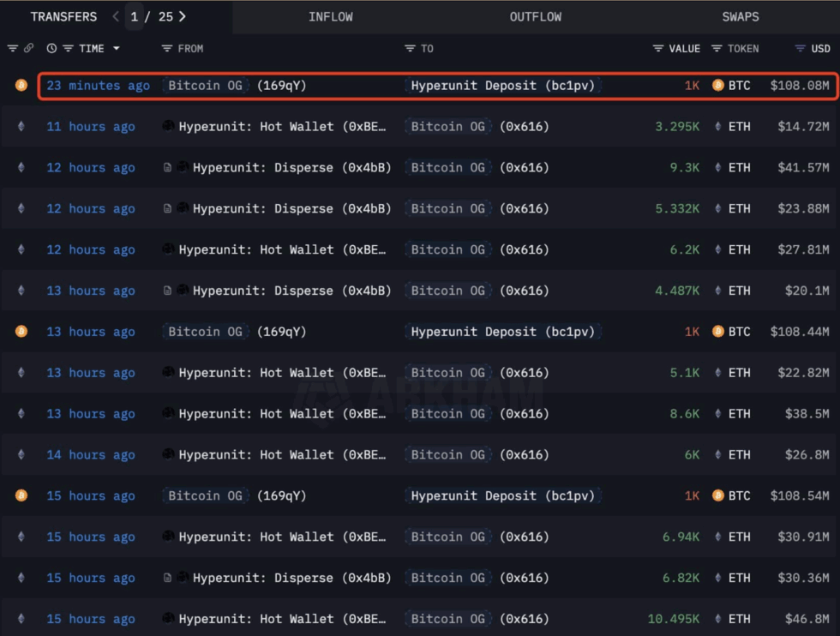This screenshot has width=840, height=636.
Task: Click the Bitcoin chain icon of the $108.44M row
Action: pos(21,331)
